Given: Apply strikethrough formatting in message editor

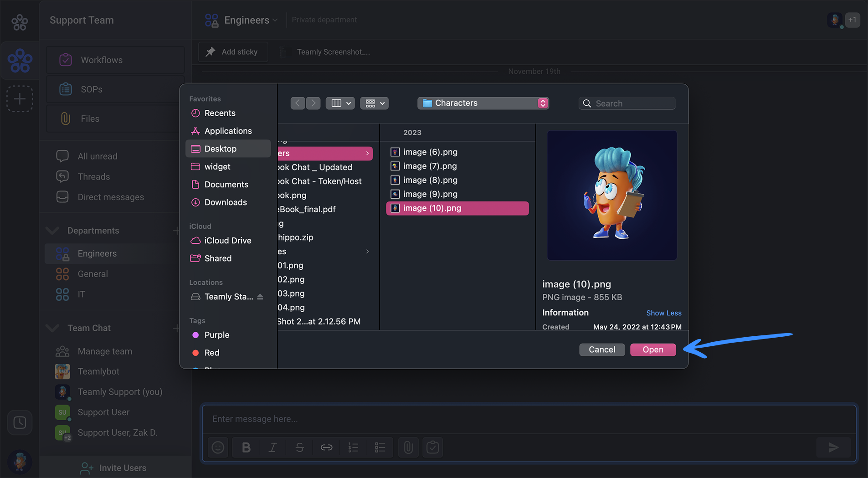Looking at the screenshot, I should (299, 447).
